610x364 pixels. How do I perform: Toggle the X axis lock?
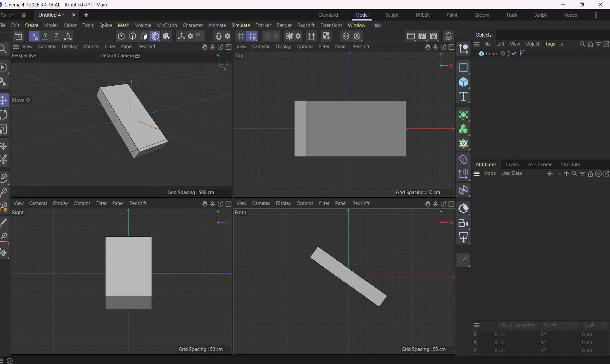tap(34, 36)
